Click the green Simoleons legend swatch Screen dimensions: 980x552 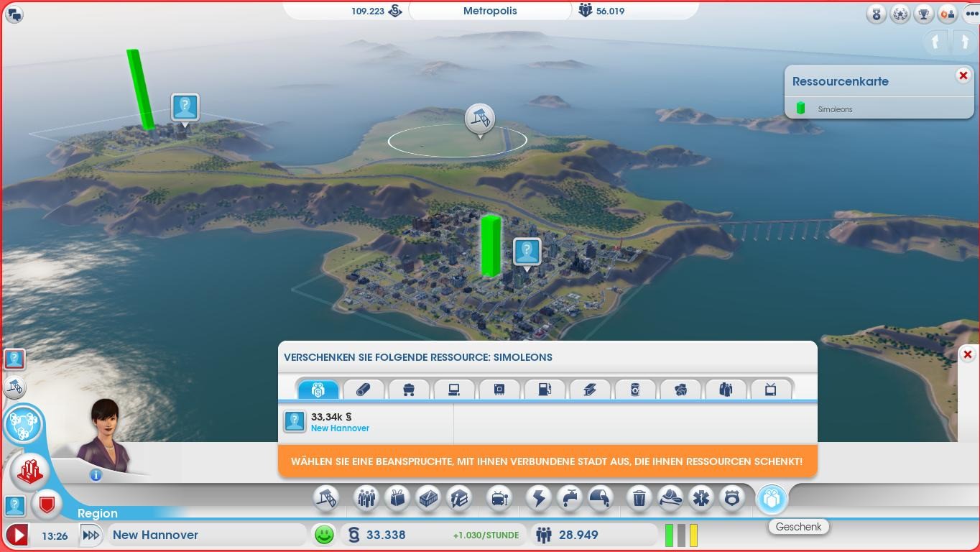pyautogui.click(x=800, y=109)
